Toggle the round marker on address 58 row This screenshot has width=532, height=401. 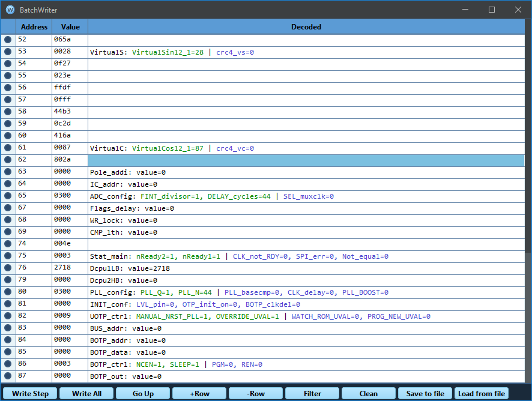click(8, 112)
